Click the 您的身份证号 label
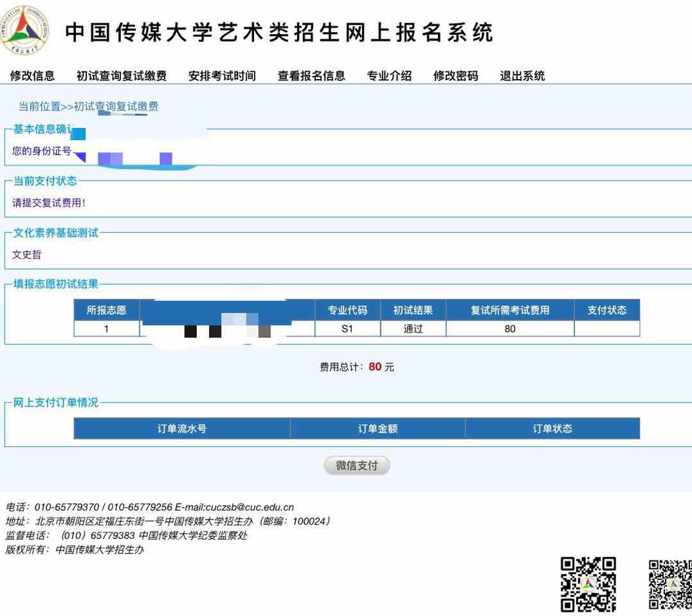692x616 pixels. (x=42, y=151)
